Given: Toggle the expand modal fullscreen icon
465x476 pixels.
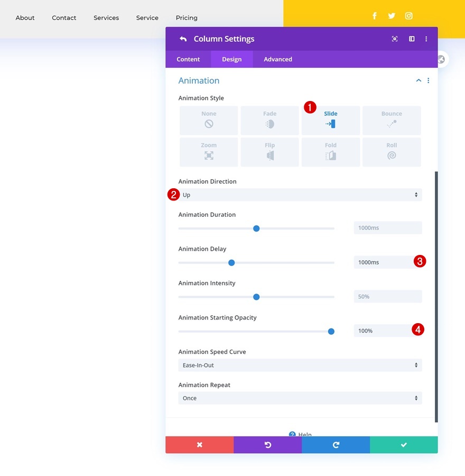Looking at the screenshot, I should click(395, 39).
